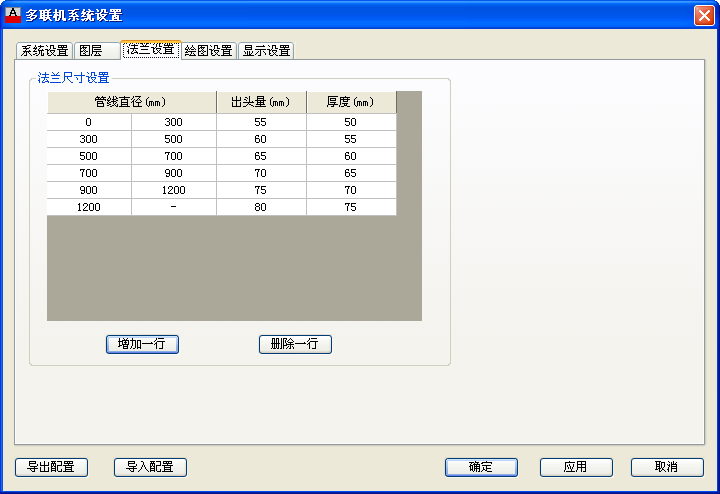This screenshot has width=720, height=494.
Task: Click the 导入配置 button
Action: click(150, 467)
